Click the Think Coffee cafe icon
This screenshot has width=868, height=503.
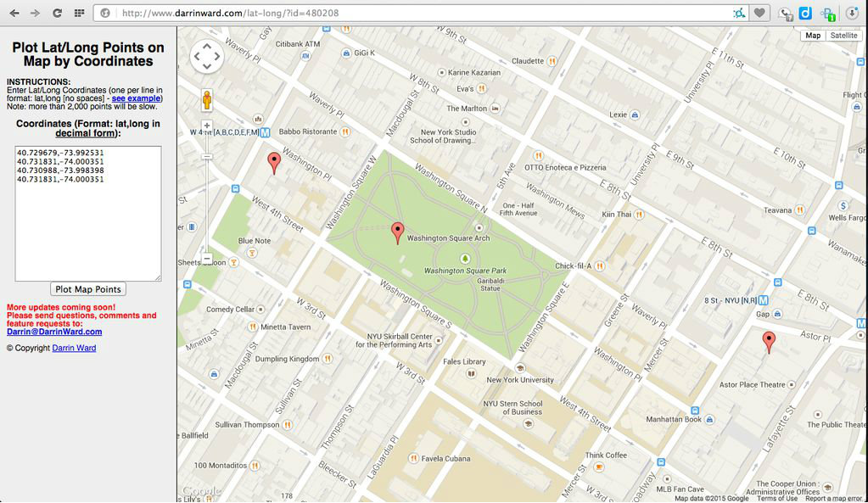(x=598, y=467)
